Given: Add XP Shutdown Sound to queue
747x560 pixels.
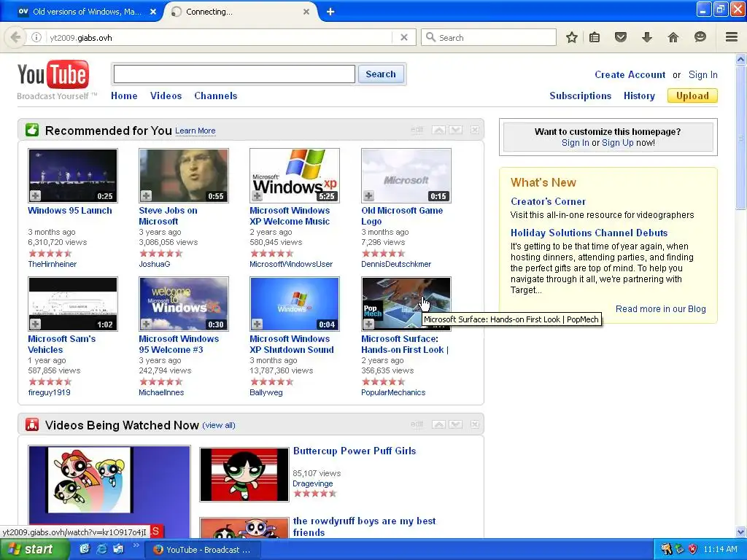Looking at the screenshot, I should click(x=258, y=324).
